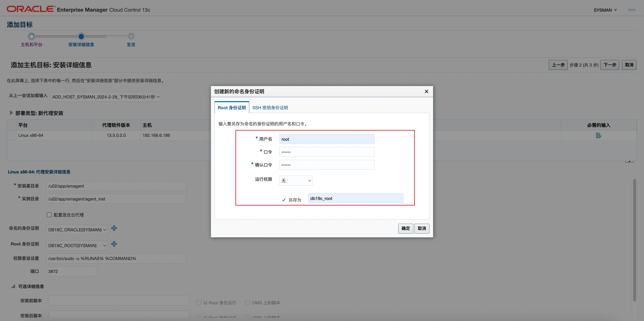Screen dimensions: 644x321
Task: Close the named credential dialog with X
Action: pyautogui.click(x=427, y=92)
